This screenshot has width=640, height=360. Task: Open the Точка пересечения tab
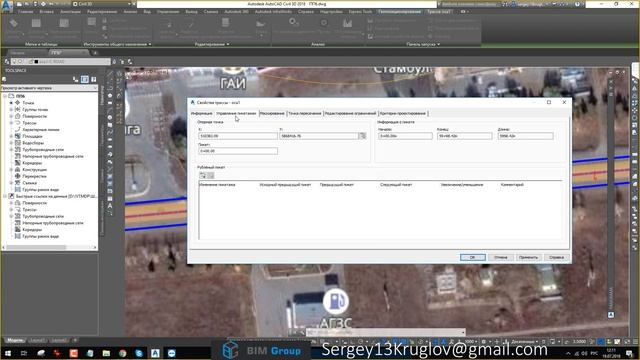(305, 113)
